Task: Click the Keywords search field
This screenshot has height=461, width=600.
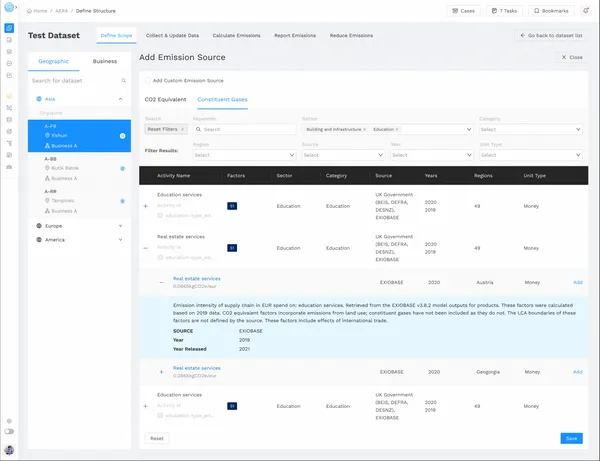Action: coord(243,129)
